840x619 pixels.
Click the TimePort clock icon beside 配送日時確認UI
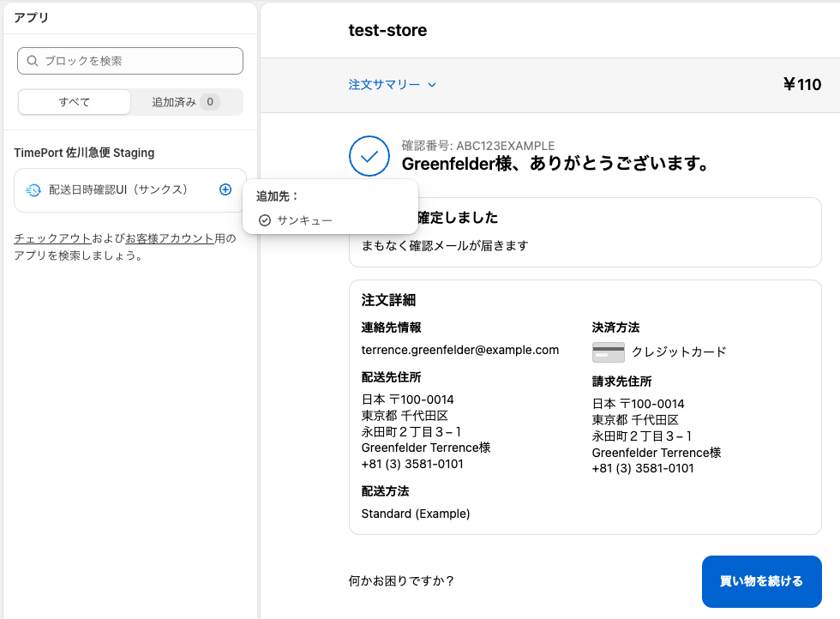click(33, 189)
